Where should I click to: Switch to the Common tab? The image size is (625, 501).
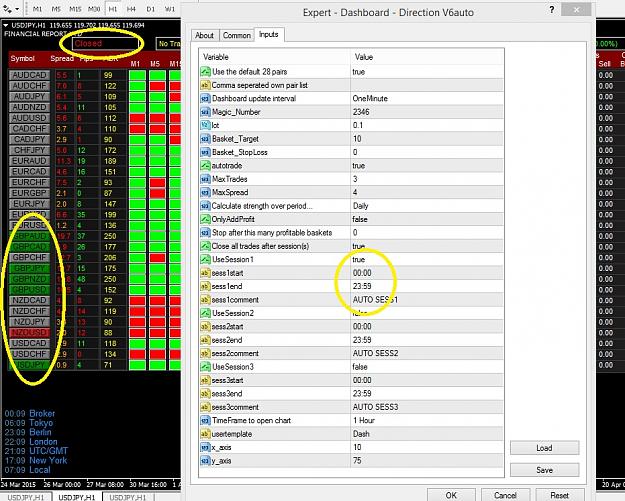point(237,35)
